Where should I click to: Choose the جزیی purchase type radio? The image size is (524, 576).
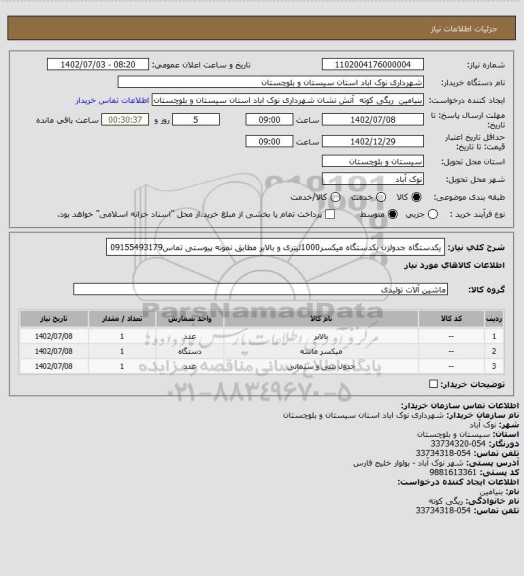[x=433, y=214]
